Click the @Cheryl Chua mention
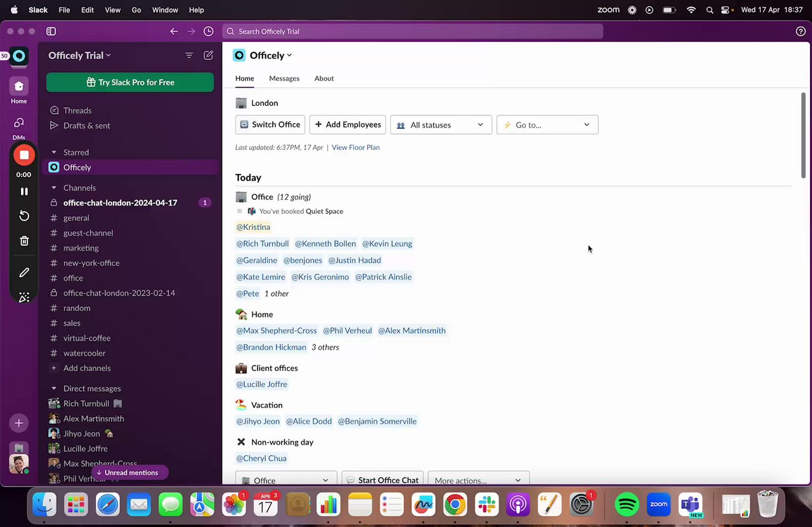Viewport: 812px width, 527px height. pos(261,459)
